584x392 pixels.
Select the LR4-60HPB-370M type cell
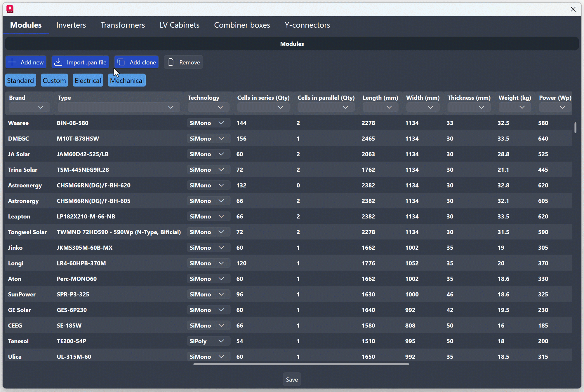coord(81,263)
